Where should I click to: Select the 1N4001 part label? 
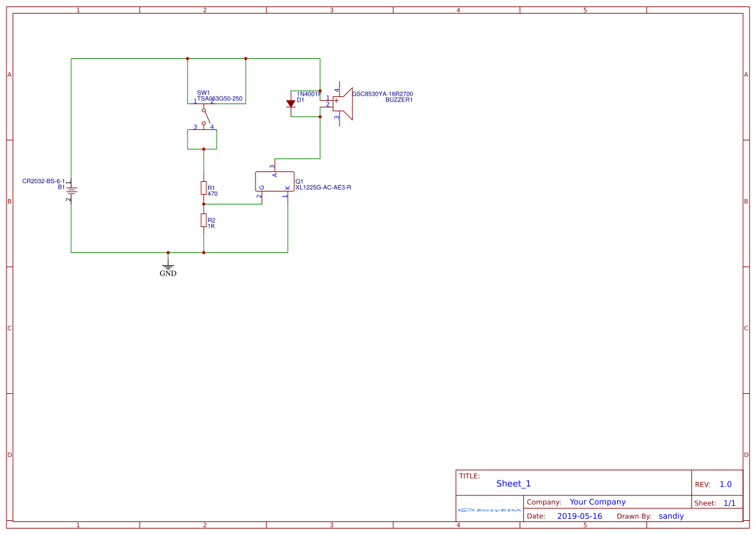307,94
